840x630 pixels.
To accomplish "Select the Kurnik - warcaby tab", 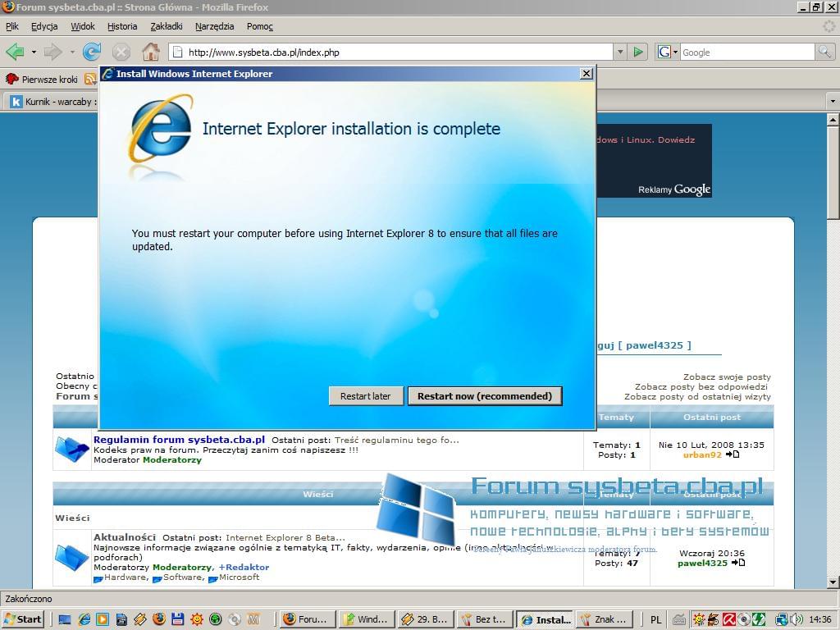I will [x=52, y=101].
